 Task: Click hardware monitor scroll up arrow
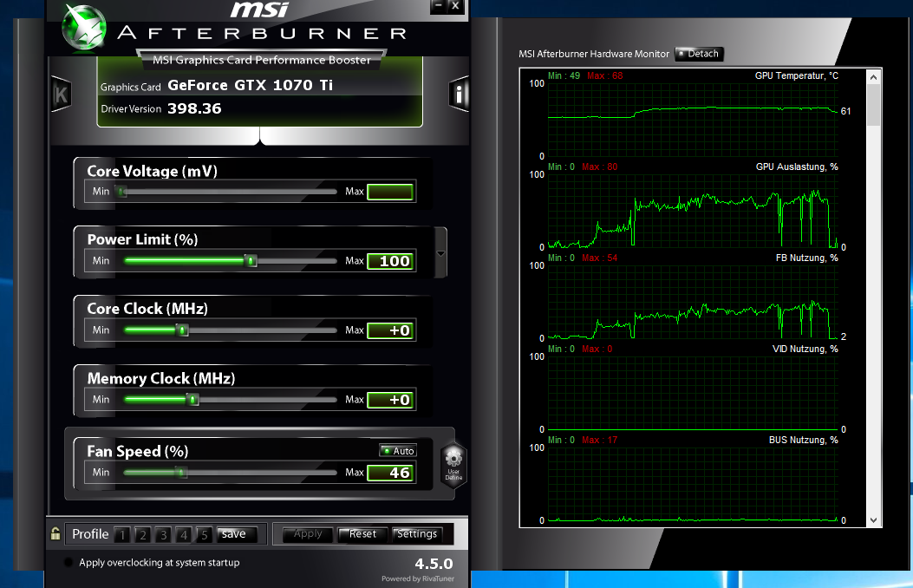click(x=873, y=77)
